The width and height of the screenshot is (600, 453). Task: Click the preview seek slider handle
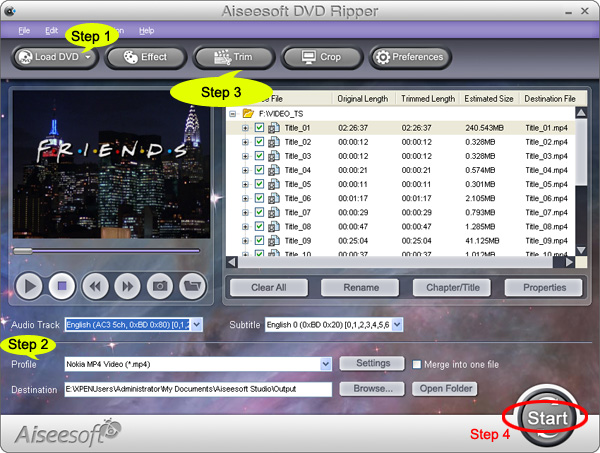click(23, 251)
